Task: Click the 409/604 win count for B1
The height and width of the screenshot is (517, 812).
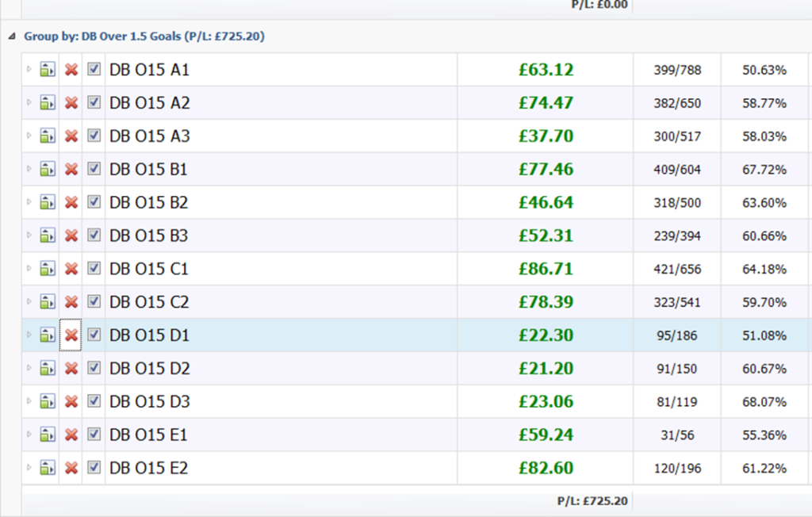Action: click(x=677, y=170)
